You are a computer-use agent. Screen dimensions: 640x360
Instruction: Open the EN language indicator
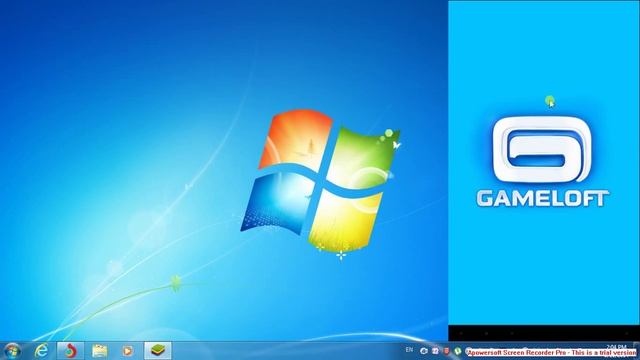pos(409,350)
